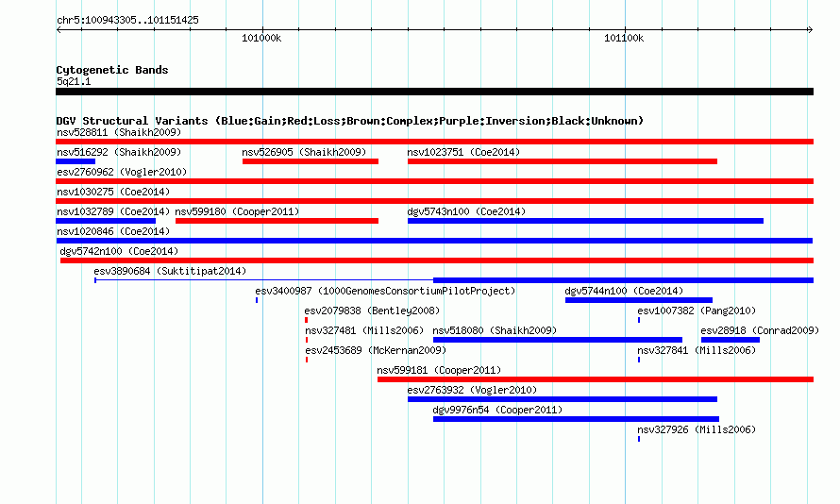The width and height of the screenshot is (840, 504).
Task: Click the nsv1032789 (Coe2014) label
Action: [113, 211]
